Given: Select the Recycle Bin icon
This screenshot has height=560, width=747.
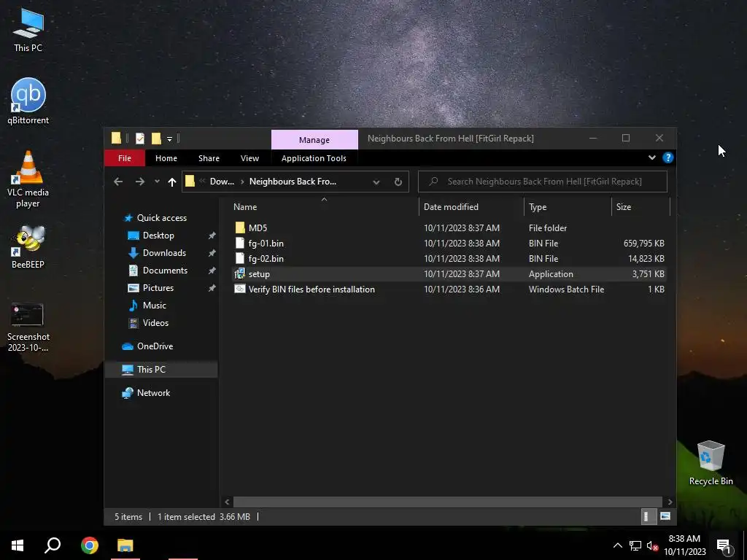Looking at the screenshot, I should click(711, 462).
